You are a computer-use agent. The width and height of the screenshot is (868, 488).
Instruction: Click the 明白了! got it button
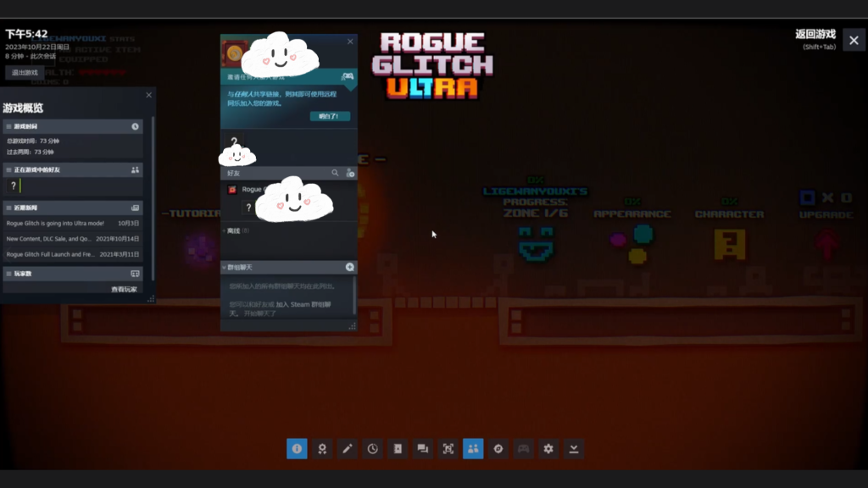pos(330,116)
